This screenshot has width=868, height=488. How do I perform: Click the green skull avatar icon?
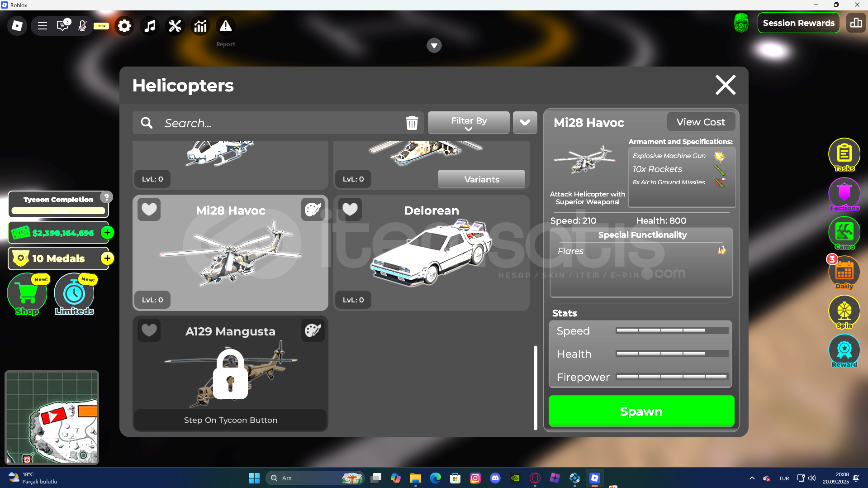pos(741,23)
